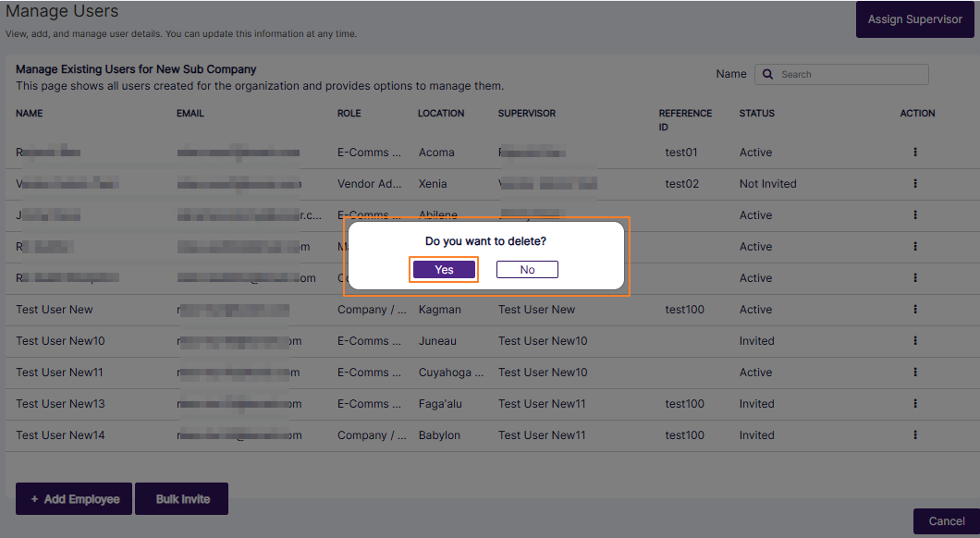The image size is (980, 538).
Task: Open the action menu for Test User New
Action: click(915, 310)
